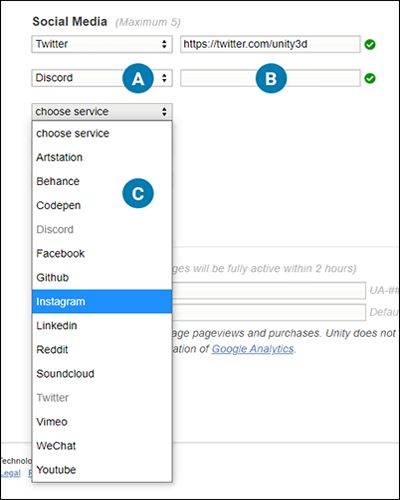Open the Google Analytics link
The width and height of the screenshot is (400, 500).
[x=253, y=349]
